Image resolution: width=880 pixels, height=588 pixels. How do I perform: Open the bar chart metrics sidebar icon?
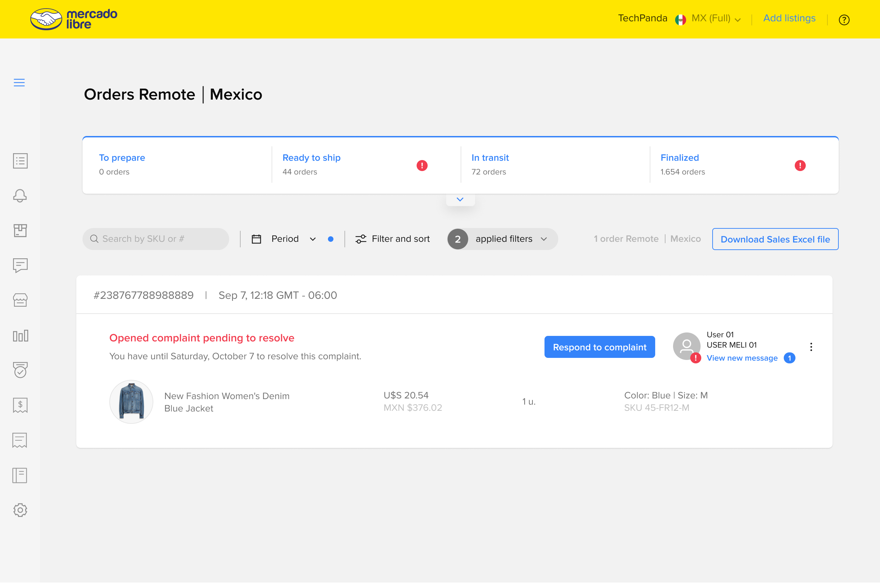20,336
